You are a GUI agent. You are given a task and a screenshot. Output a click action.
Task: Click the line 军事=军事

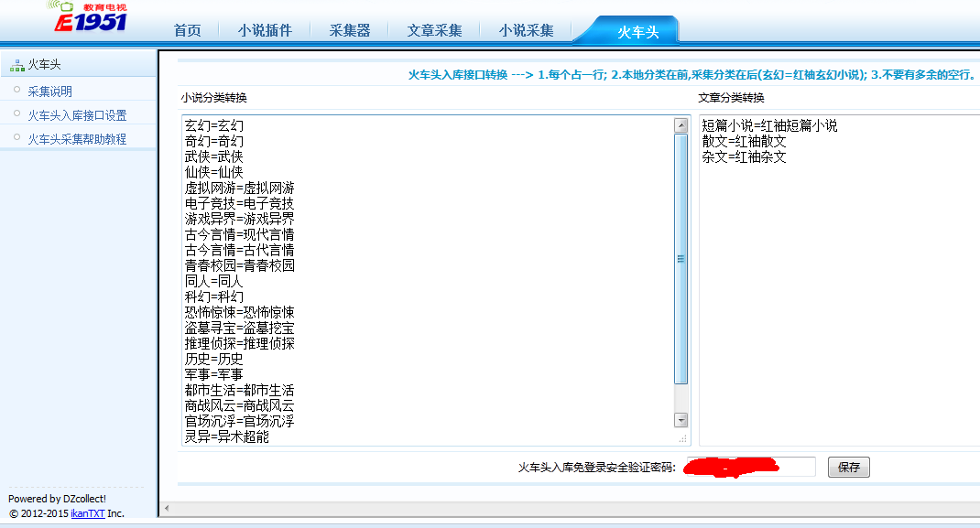click(x=213, y=375)
